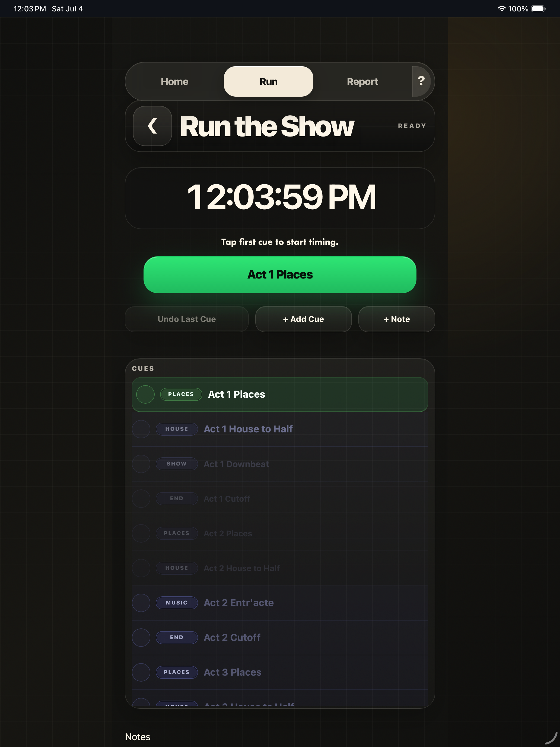Select Act 1 House to Half title

click(248, 429)
